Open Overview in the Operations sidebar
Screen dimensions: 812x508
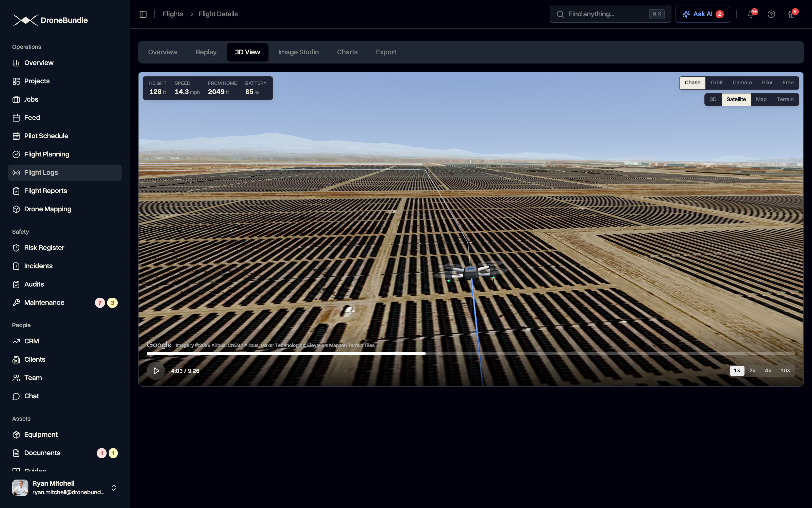point(65,63)
